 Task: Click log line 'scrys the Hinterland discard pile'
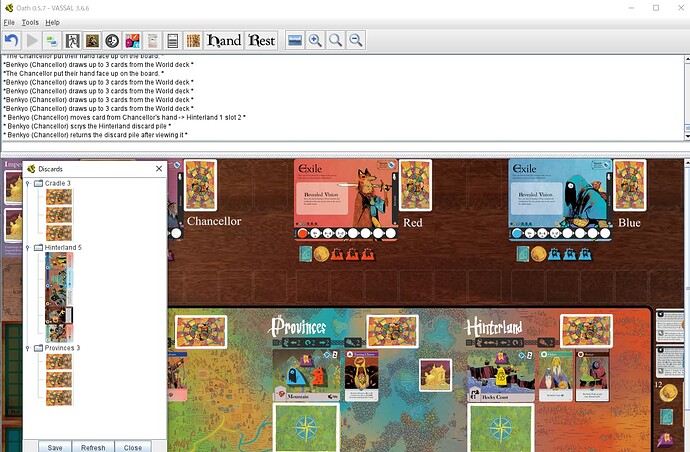pos(87,126)
